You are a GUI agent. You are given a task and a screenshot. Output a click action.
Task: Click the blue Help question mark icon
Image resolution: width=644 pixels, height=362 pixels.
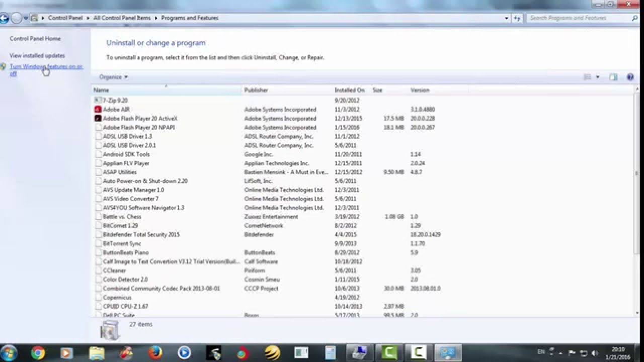[630, 77]
